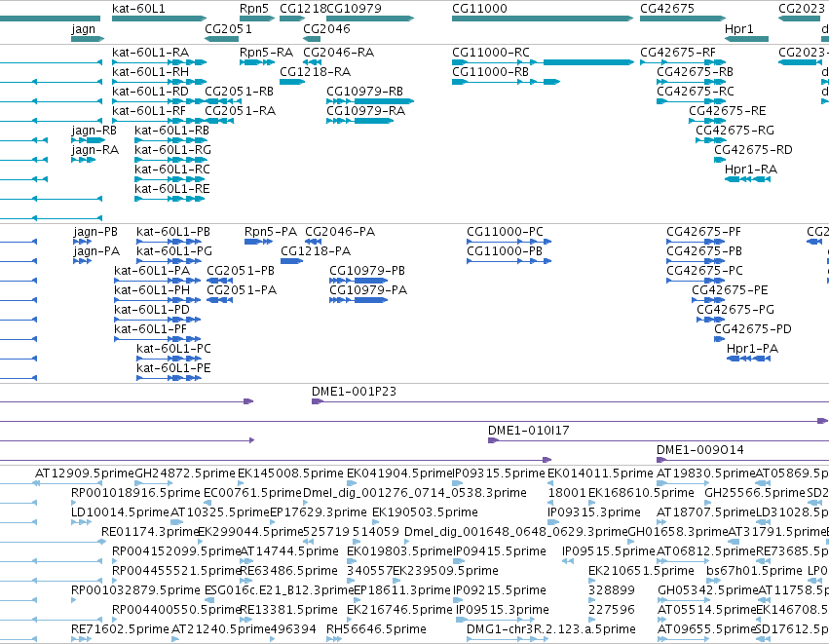
Task: Click the CG42675 gene label
Action: pos(666,9)
